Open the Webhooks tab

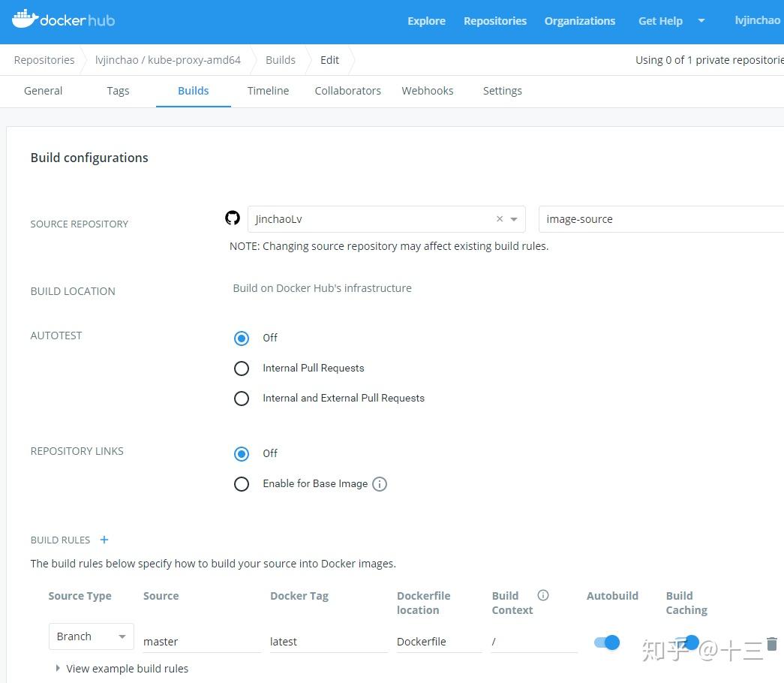[427, 90]
